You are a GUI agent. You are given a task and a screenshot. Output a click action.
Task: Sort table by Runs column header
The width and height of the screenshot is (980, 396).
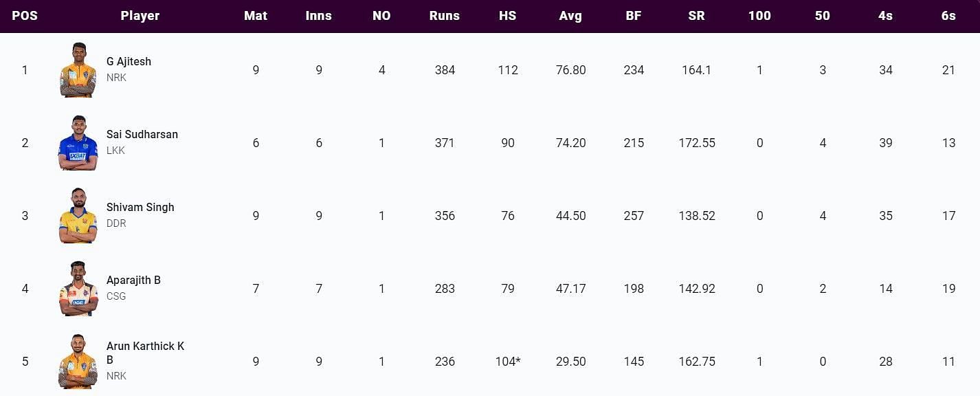coord(445,16)
